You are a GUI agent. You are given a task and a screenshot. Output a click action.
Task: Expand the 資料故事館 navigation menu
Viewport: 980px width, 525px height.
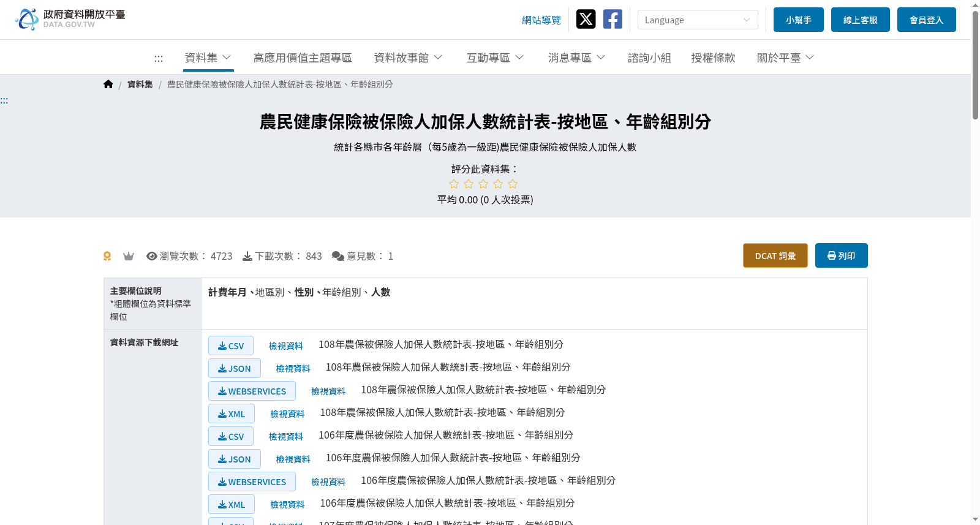pos(409,58)
